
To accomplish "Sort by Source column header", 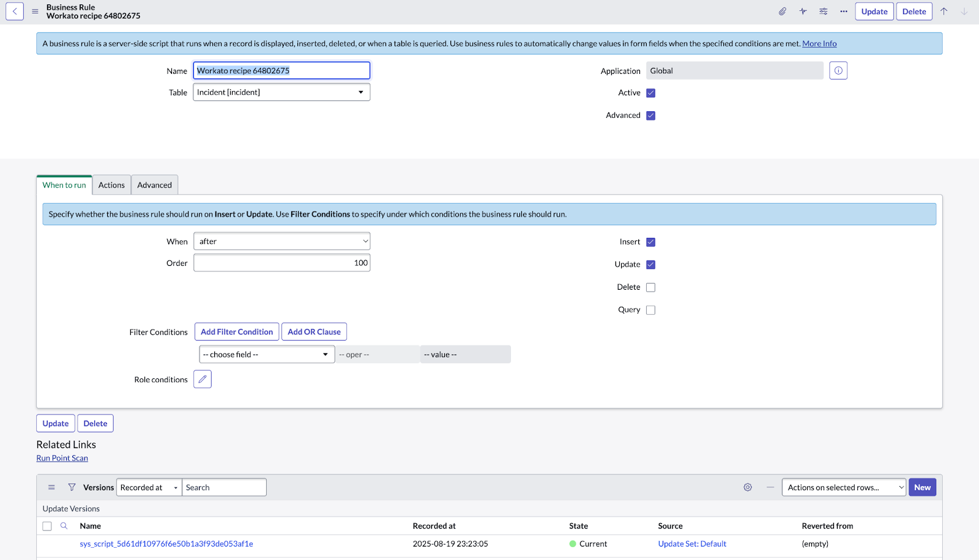I will (671, 526).
